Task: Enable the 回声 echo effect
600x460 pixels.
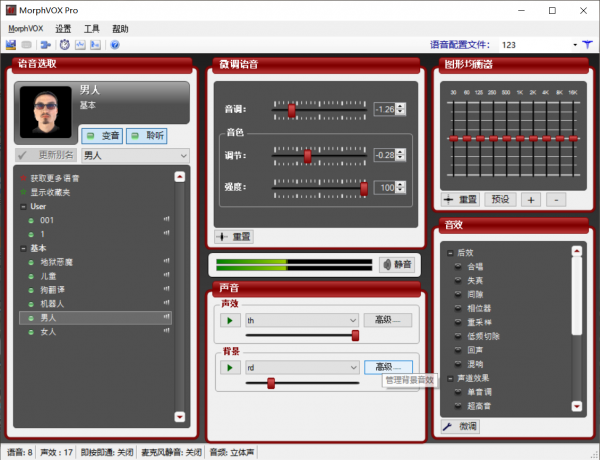Action: 458,350
